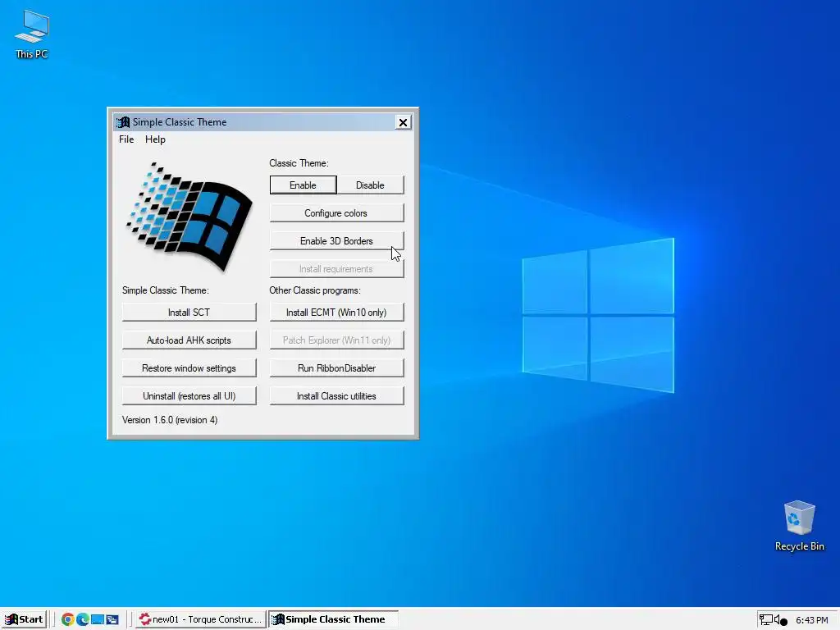
Task: Open Configure colors
Action: tap(336, 213)
